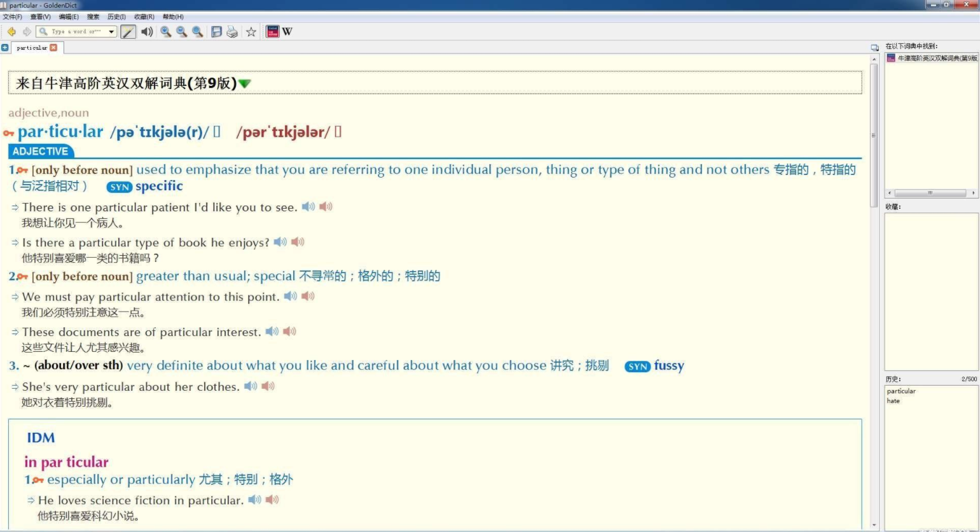980x532 pixels.
Task: Add word to favorites via the star icon
Action: (x=251, y=31)
